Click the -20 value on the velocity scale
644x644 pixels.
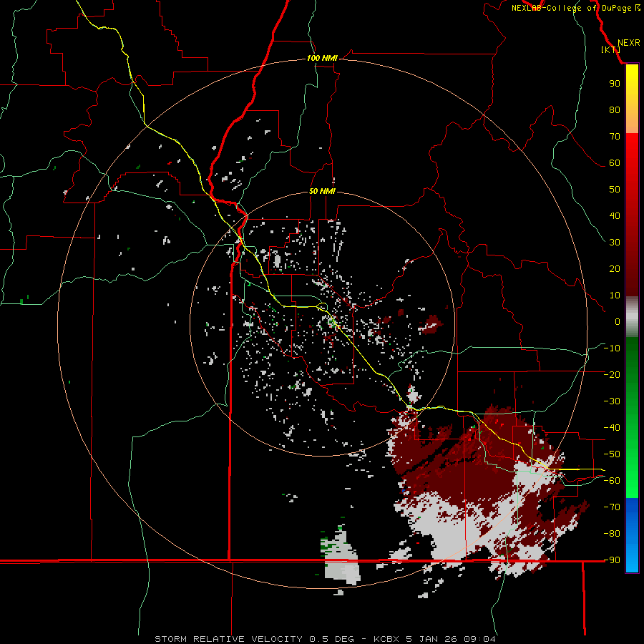pyautogui.click(x=612, y=374)
